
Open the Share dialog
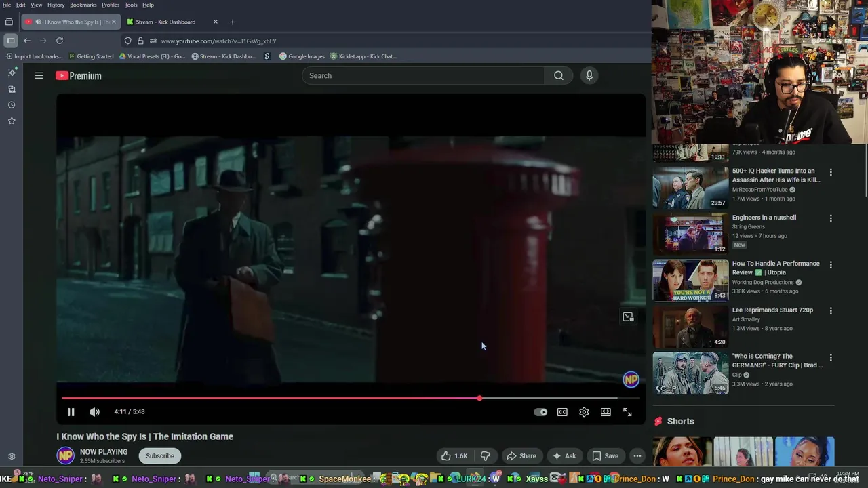tap(521, 456)
